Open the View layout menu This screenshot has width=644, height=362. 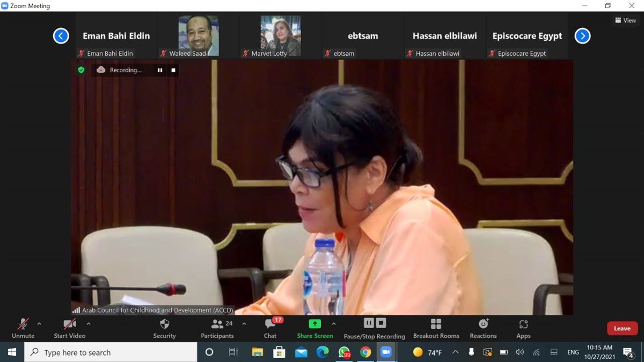point(625,20)
